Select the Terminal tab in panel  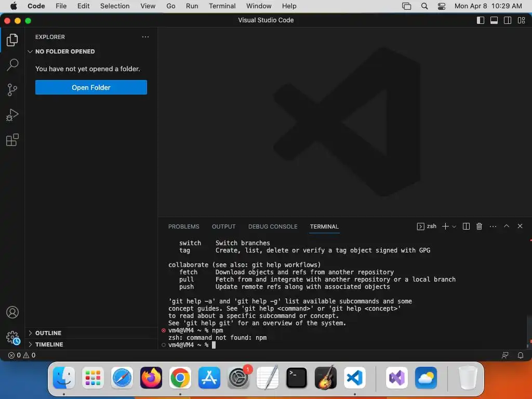coord(324,227)
